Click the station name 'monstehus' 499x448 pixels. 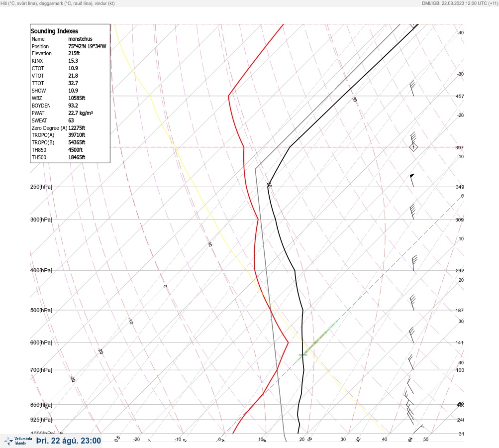[x=80, y=39]
